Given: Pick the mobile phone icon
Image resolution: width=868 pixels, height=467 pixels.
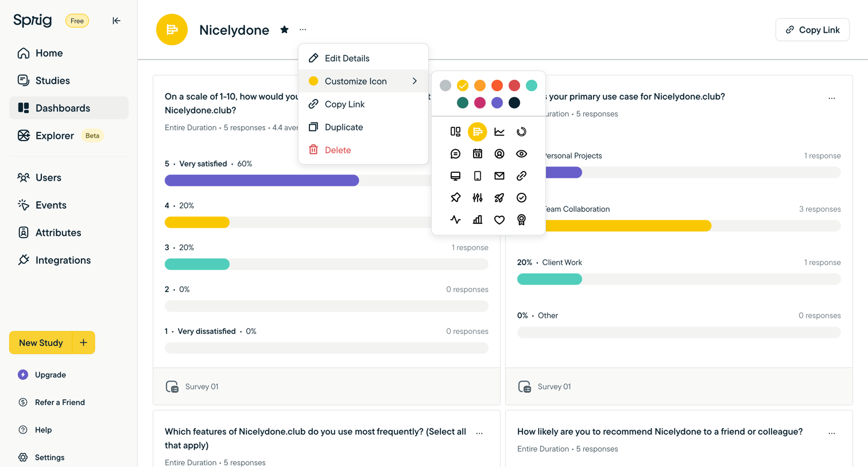Looking at the screenshot, I should pos(478,176).
